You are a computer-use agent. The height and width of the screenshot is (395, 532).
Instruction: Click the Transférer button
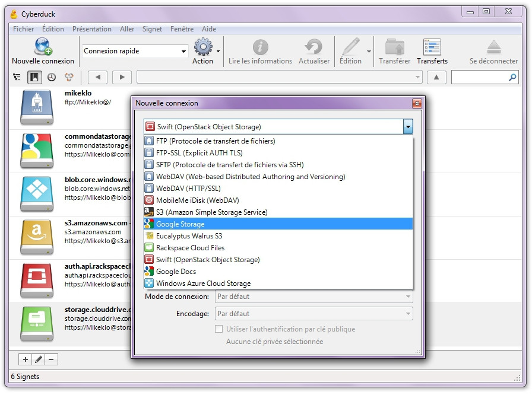[393, 51]
